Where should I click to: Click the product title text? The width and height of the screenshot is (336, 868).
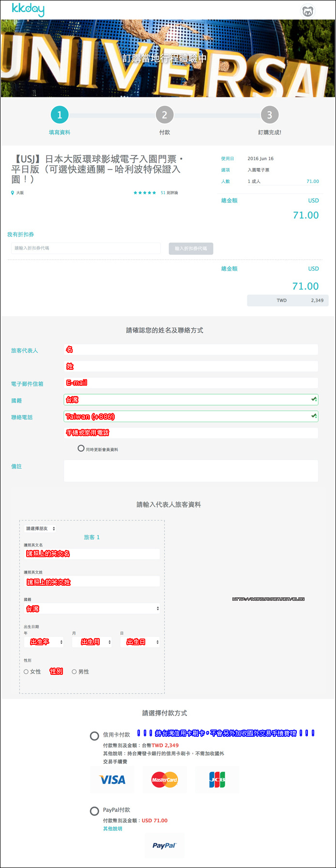point(97,169)
